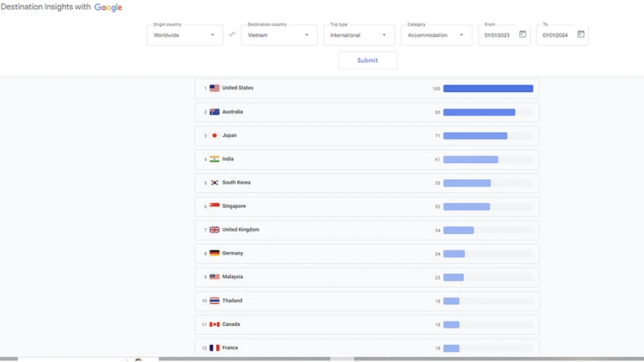Open the From date calendar picker
This screenshot has height=362, width=644.
pyautogui.click(x=523, y=34)
